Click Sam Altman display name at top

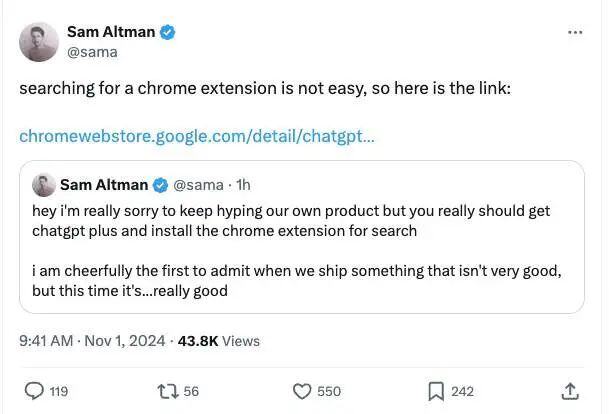pos(111,32)
